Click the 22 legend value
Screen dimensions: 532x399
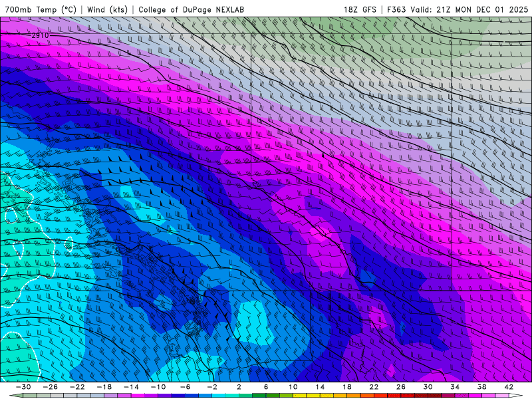click(x=374, y=387)
